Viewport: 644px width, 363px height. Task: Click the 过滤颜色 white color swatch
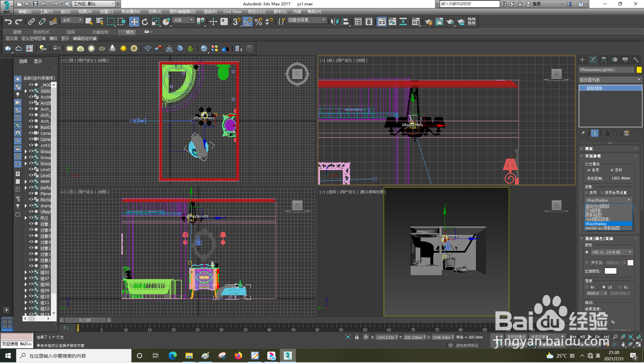(x=610, y=271)
